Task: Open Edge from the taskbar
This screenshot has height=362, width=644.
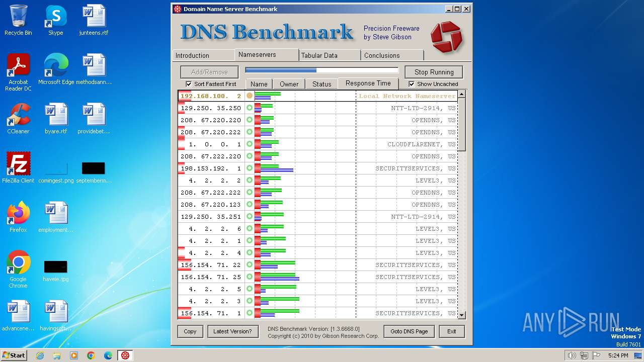Action: point(108,355)
